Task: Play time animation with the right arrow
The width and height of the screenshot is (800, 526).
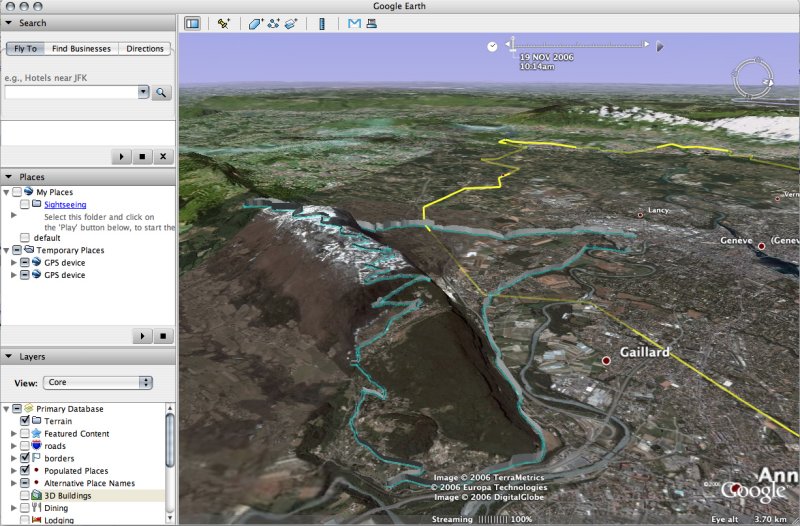Action: [x=660, y=46]
